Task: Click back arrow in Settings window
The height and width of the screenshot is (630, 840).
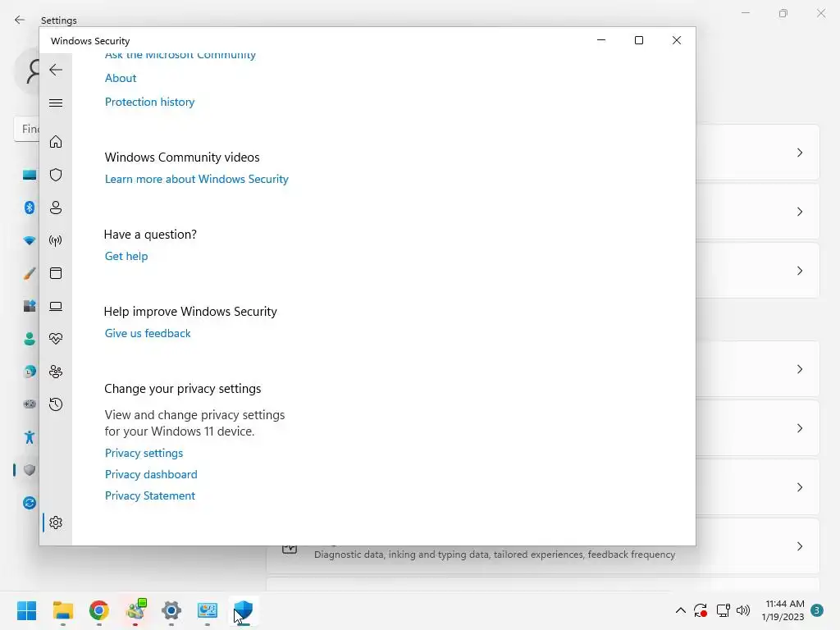Action: coord(20,20)
